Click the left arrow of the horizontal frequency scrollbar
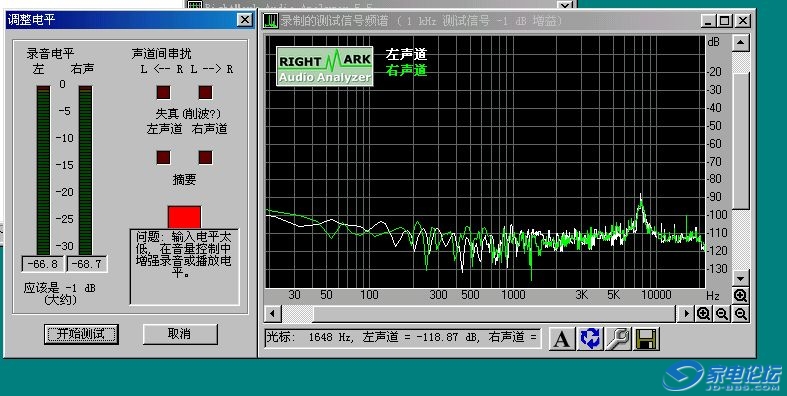 [x=273, y=314]
